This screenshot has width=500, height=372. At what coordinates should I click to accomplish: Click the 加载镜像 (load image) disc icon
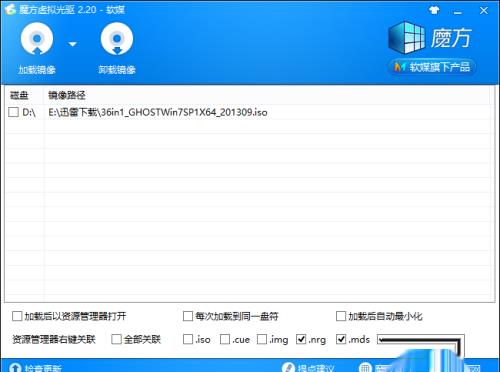pos(37,39)
